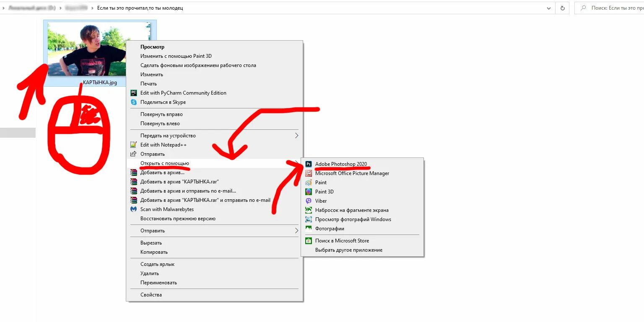Click the search magnifier icon

pos(583,8)
